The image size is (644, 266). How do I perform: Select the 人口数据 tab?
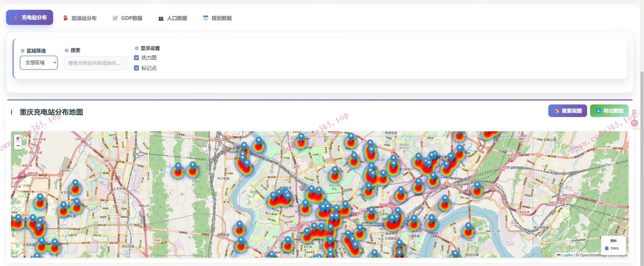(173, 18)
